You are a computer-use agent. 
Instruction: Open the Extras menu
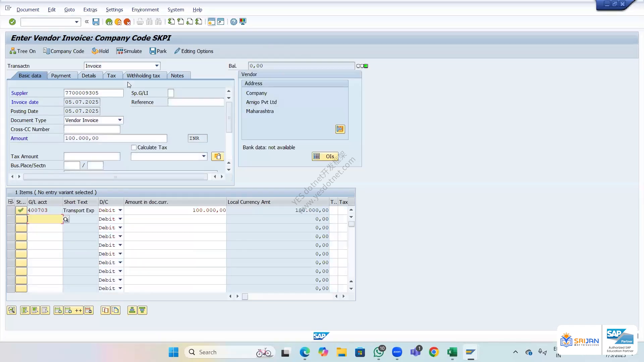point(90,10)
